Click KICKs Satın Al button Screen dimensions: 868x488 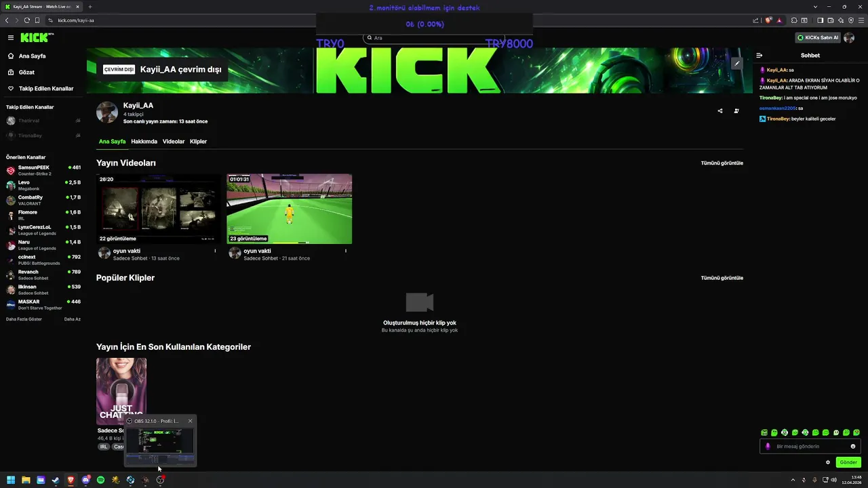[818, 38]
